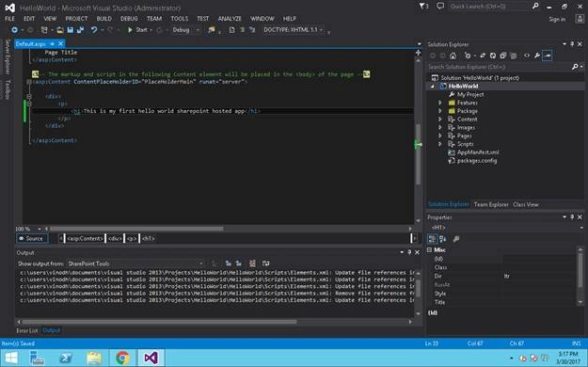This screenshot has height=367, width=588.
Task: Click the Collapse All icon in Solution Explorer
Action: [x=503, y=56]
